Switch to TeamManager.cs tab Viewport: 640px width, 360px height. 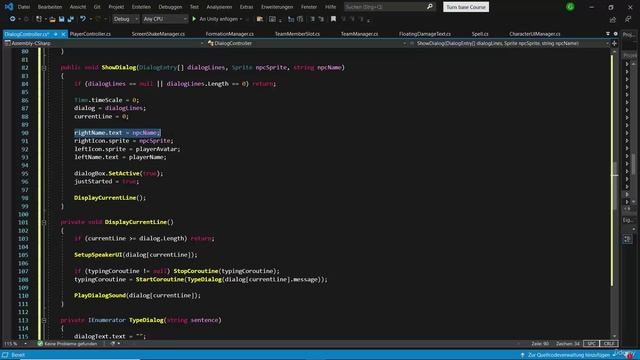coord(360,34)
